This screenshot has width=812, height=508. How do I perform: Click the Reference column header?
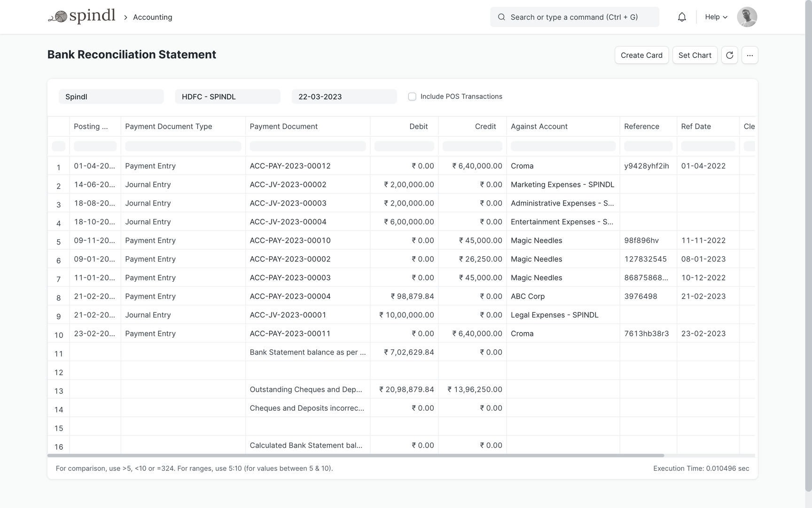pos(648,127)
